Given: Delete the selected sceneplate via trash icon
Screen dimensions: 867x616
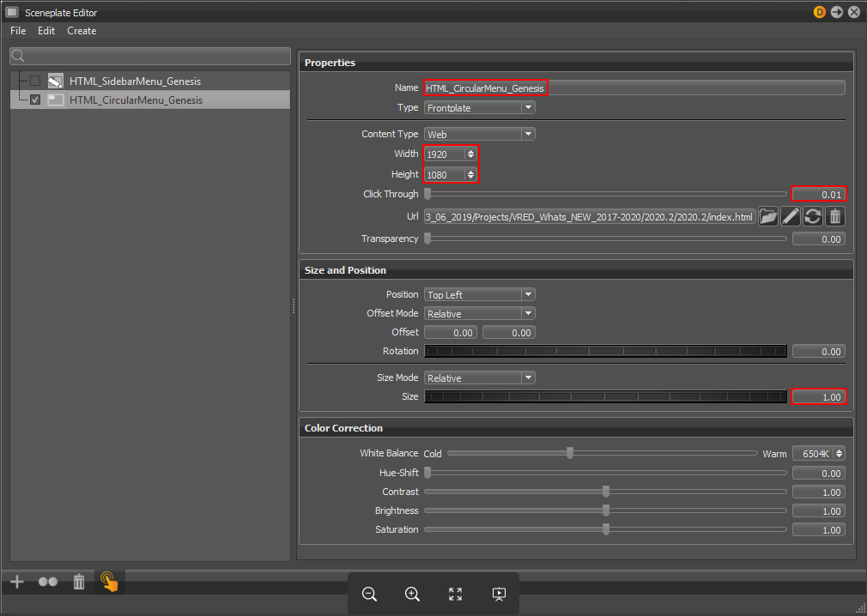Looking at the screenshot, I should point(78,581).
